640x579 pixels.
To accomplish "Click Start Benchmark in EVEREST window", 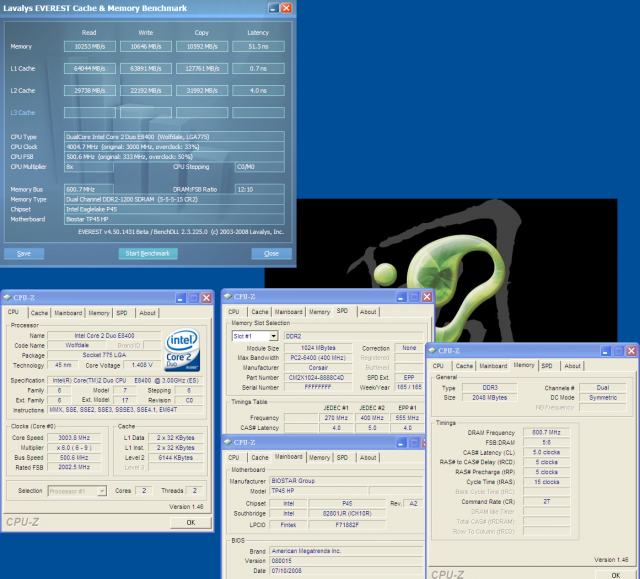I will point(148,253).
